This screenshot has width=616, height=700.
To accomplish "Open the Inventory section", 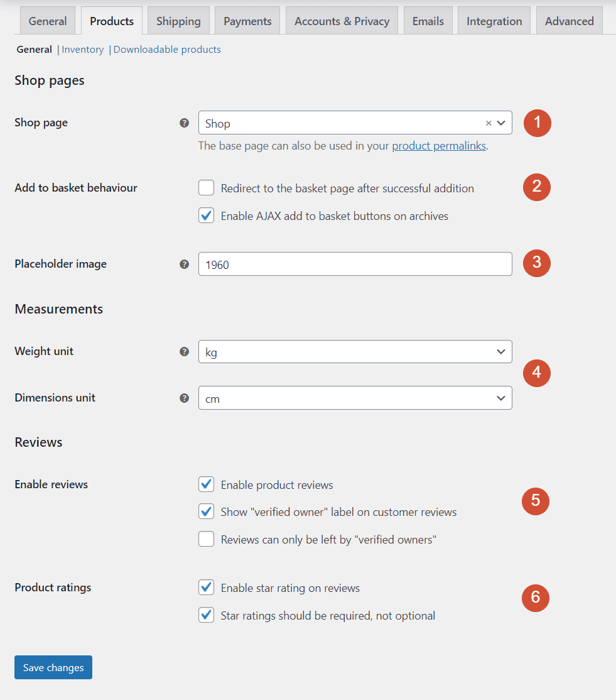I will pyautogui.click(x=82, y=49).
